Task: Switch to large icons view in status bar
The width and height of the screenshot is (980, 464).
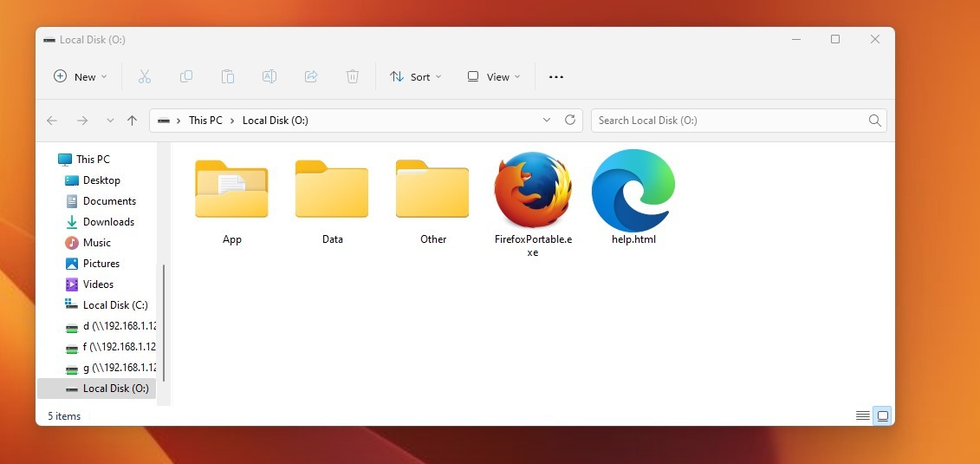Action: click(883, 415)
